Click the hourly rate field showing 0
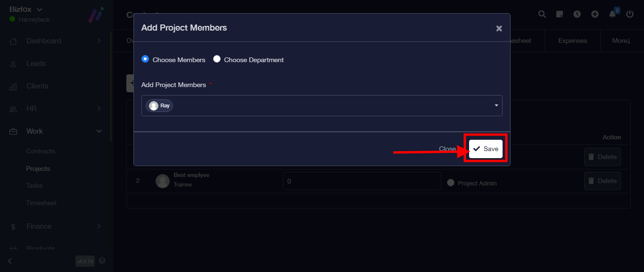 click(362, 181)
